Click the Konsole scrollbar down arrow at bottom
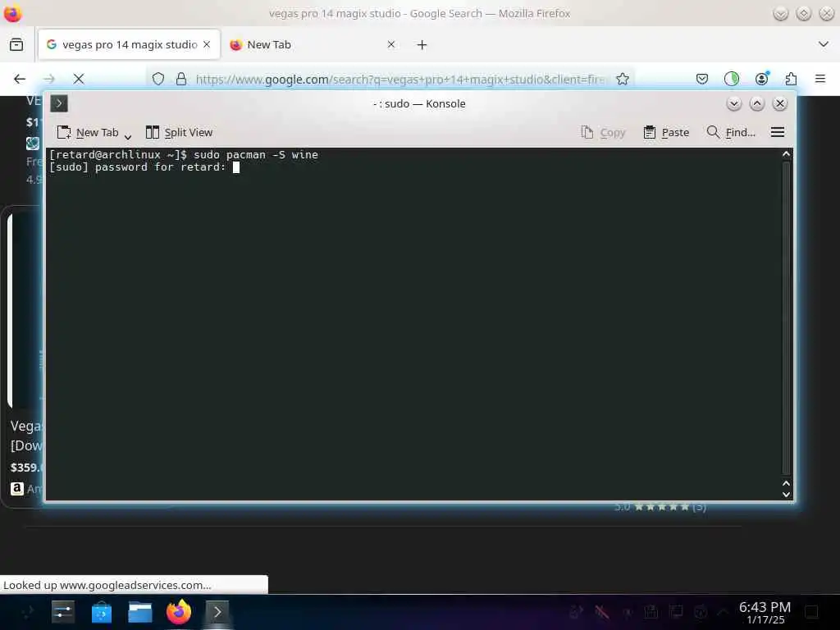Image resolution: width=840 pixels, height=630 pixels. click(x=786, y=495)
